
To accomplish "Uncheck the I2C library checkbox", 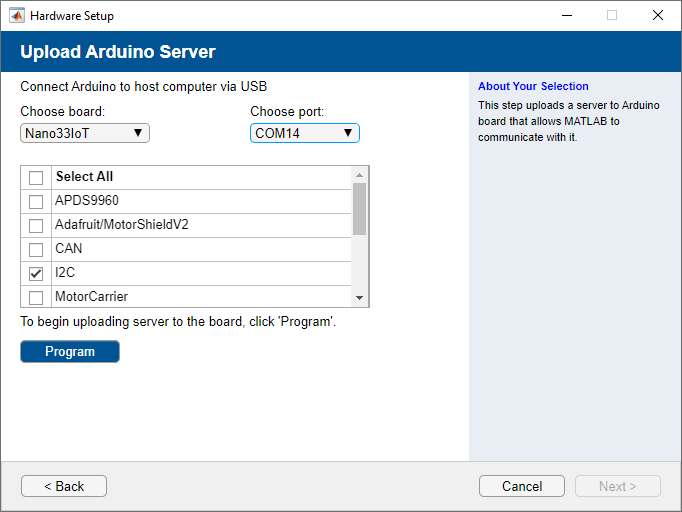I will point(36,273).
